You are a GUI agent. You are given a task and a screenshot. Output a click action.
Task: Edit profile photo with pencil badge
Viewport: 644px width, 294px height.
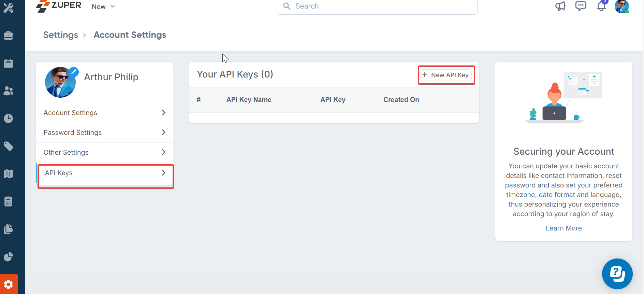(73, 72)
